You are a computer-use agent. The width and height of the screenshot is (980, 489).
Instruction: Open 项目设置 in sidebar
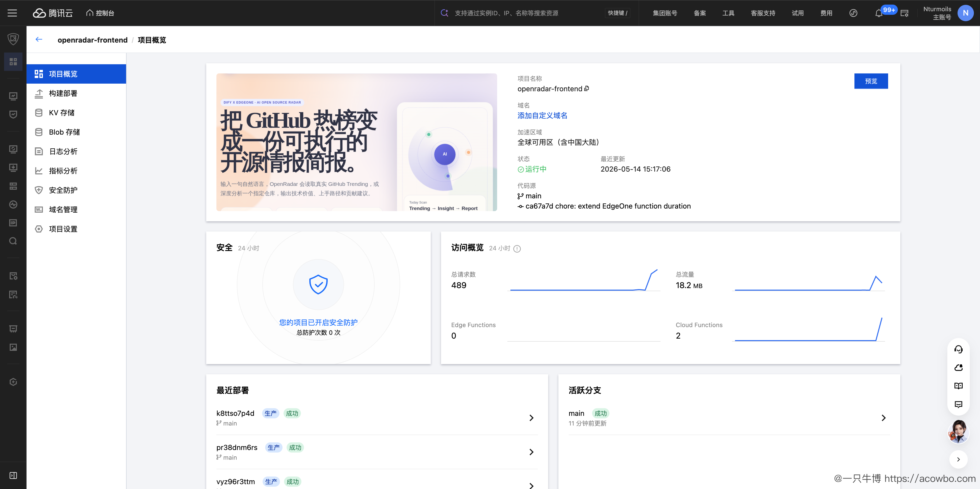(x=76, y=229)
